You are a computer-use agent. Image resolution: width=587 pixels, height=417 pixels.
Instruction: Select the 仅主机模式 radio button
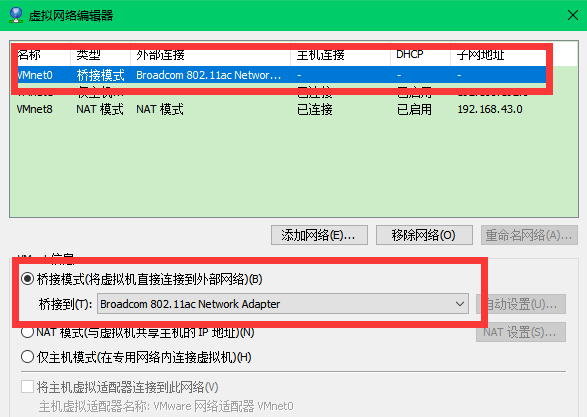(28, 357)
